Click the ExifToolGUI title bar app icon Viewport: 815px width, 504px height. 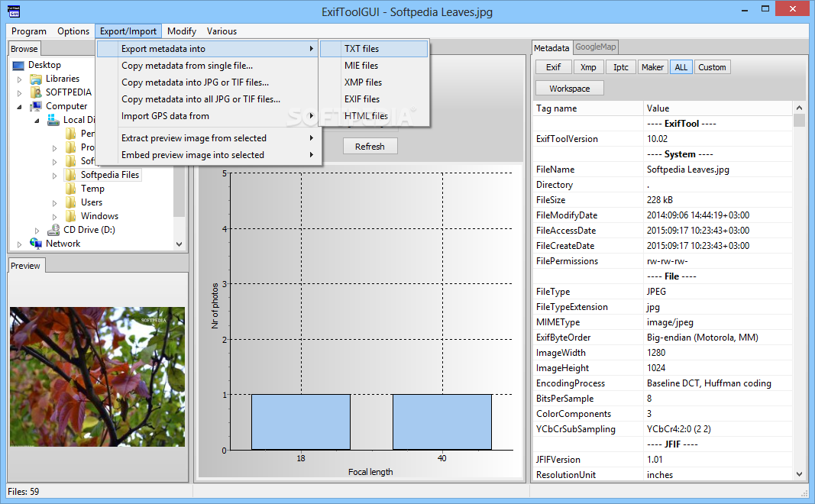pyautogui.click(x=12, y=11)
